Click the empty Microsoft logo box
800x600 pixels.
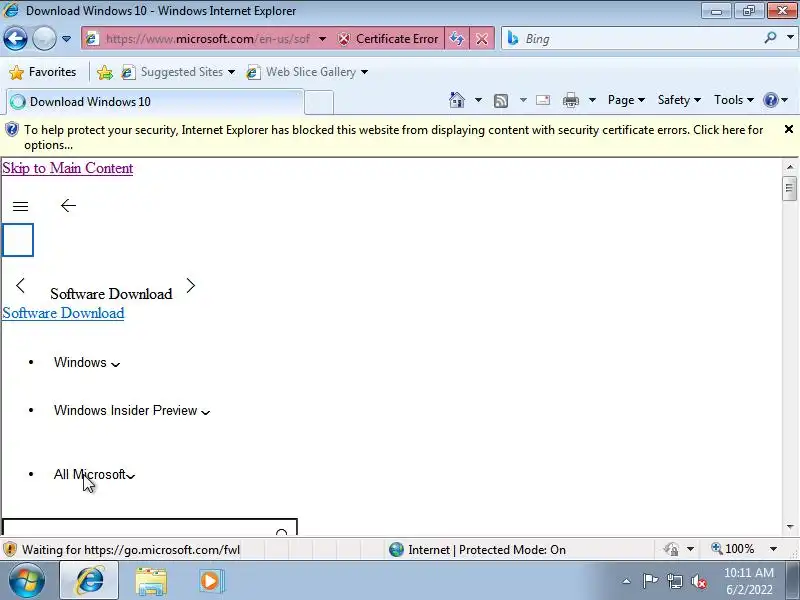pyautogui.click(x=18, y=240)
